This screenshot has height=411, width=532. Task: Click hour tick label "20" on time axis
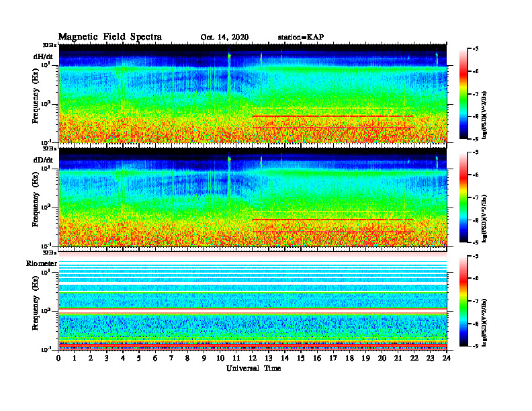pyautogui.click(x=382, y=359)
